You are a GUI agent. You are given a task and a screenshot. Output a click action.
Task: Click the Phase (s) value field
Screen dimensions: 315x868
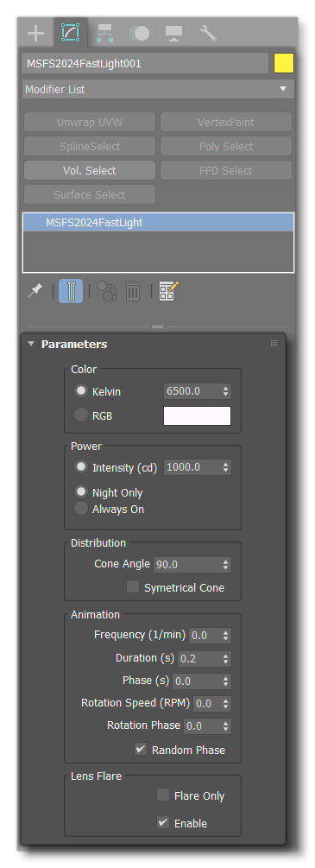click(x=197, y=681)
